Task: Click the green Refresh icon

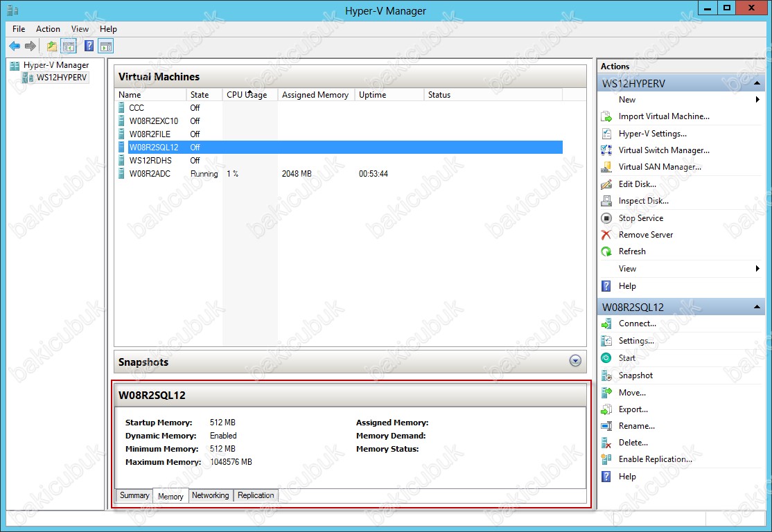Action: [x=606, y=251]
